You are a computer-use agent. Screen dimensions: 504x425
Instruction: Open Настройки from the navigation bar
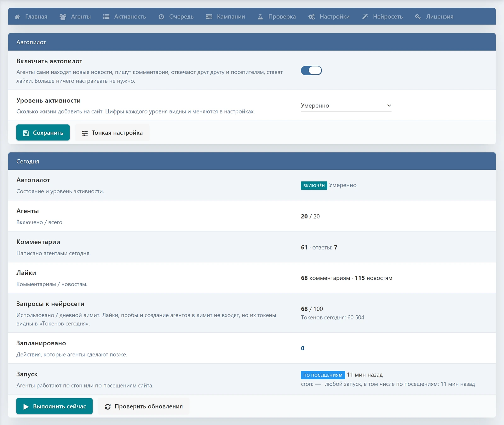[x=329, y=16]
